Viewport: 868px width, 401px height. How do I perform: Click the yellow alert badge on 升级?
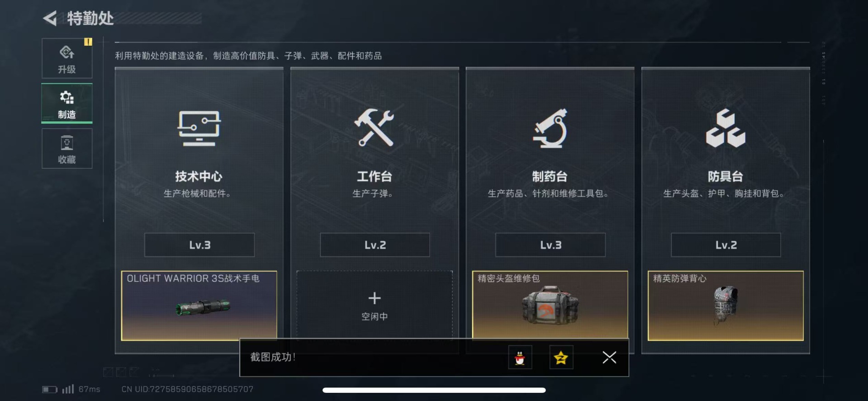point(88,42)
